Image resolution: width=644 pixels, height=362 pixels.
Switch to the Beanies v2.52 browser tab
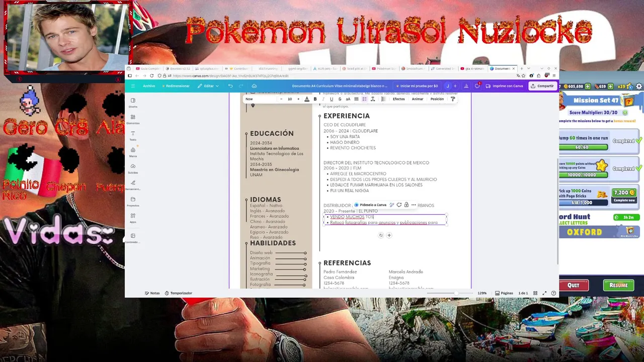[179, 68]
